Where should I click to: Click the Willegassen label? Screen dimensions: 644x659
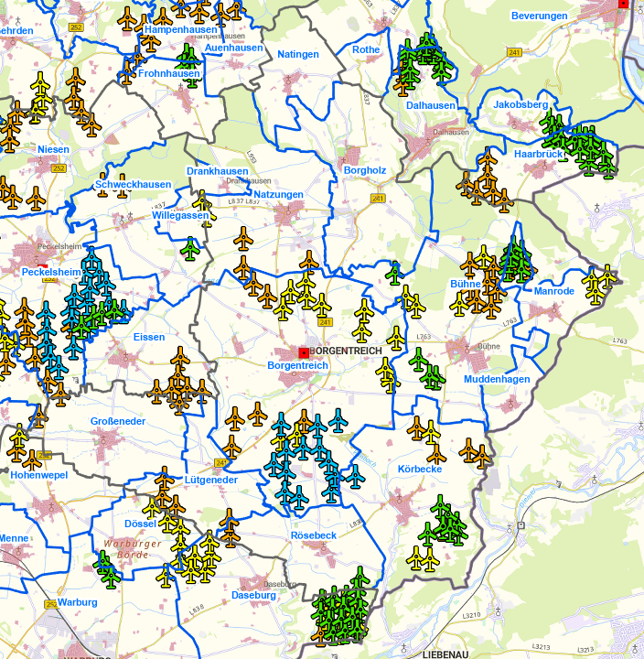coord(180,216)
